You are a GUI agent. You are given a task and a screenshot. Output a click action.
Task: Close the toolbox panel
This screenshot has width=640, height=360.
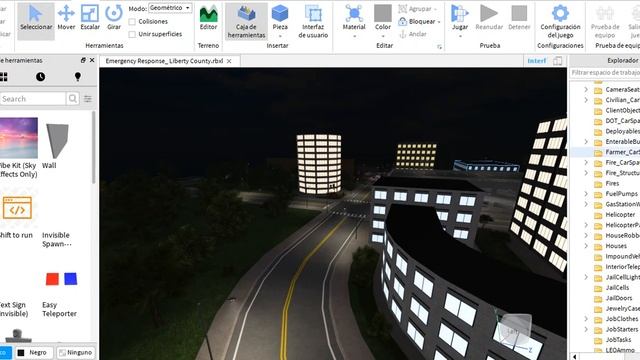(92, 60)
